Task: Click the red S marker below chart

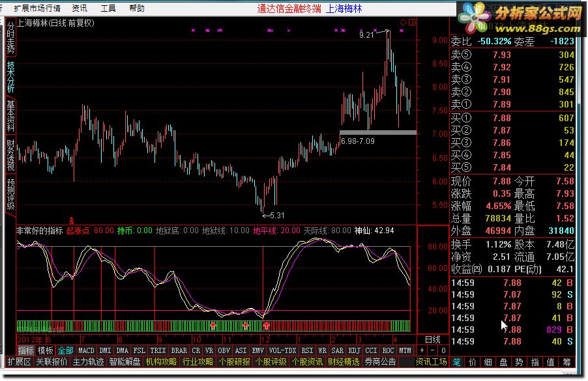Action: [71, 221]
